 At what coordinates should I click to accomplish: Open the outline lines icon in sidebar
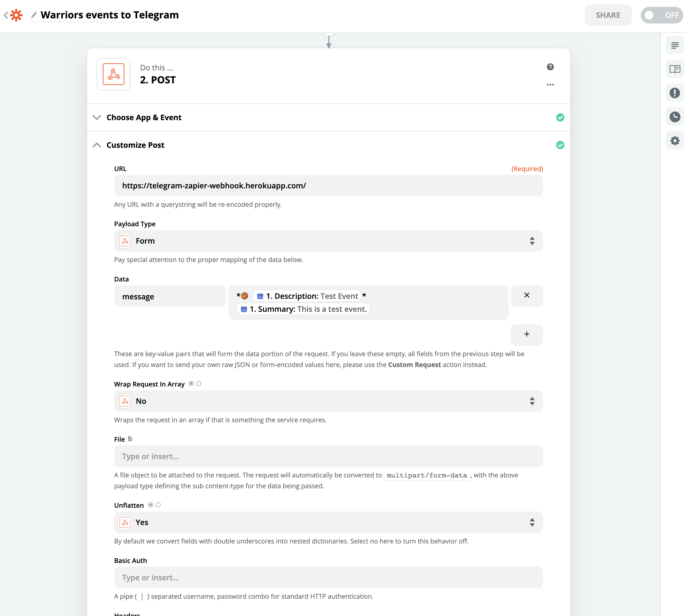pos(674,45)
